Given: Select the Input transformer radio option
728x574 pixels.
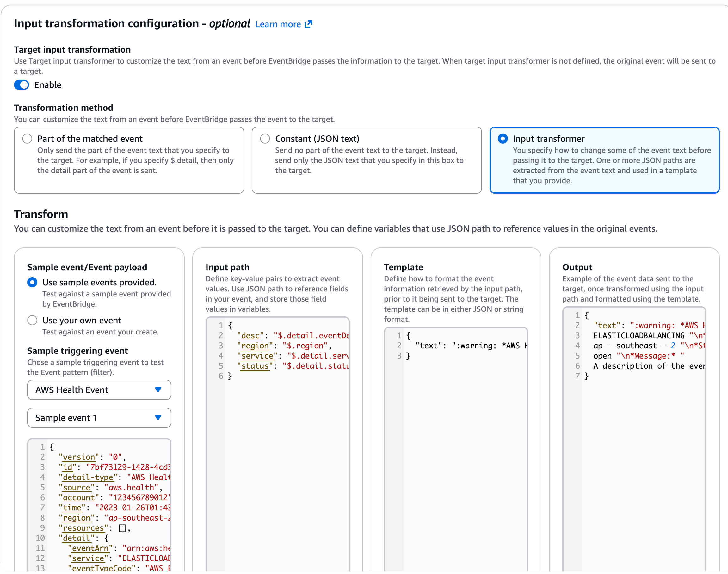Looking at the screenshot, I should 502,139.
